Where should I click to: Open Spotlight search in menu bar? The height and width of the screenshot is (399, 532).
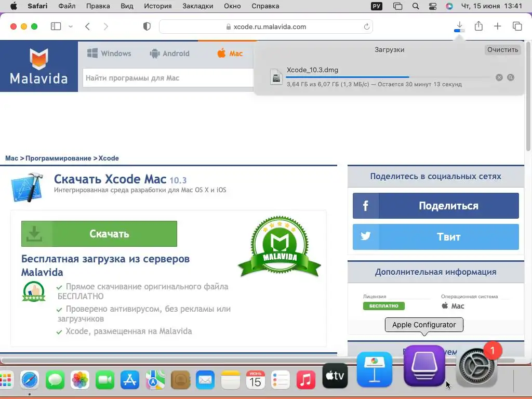[416, 6]
